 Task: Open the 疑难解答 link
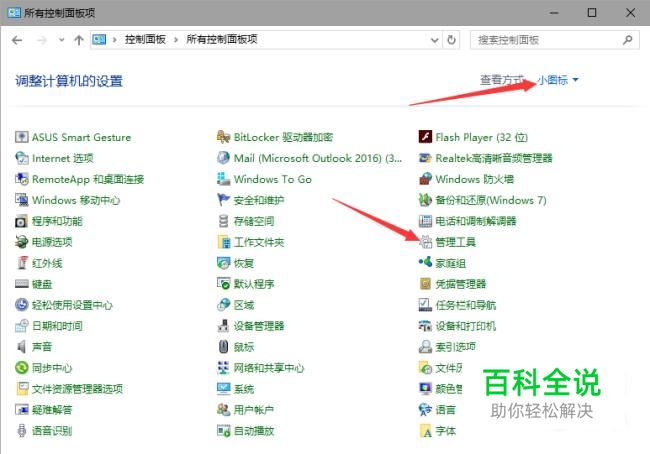pos(52,410)
